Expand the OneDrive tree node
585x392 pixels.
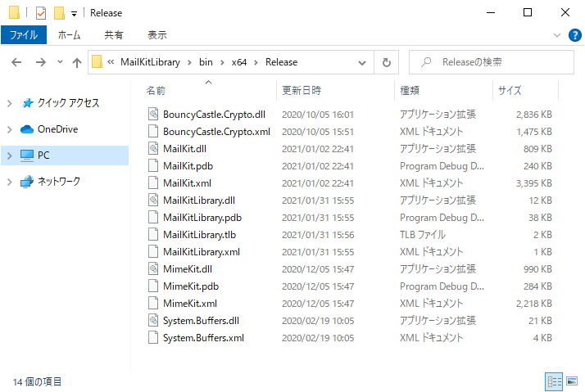(10, 129)
